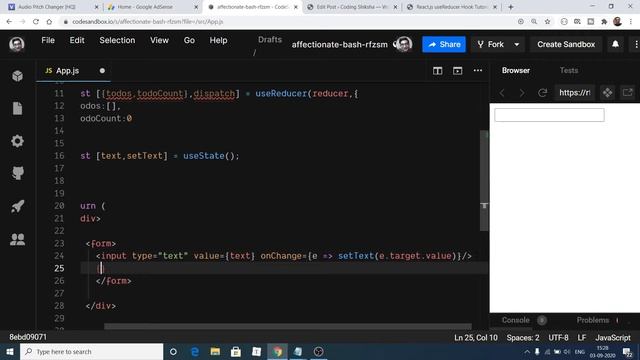Expand the Console panel

(x=516, y=320)
